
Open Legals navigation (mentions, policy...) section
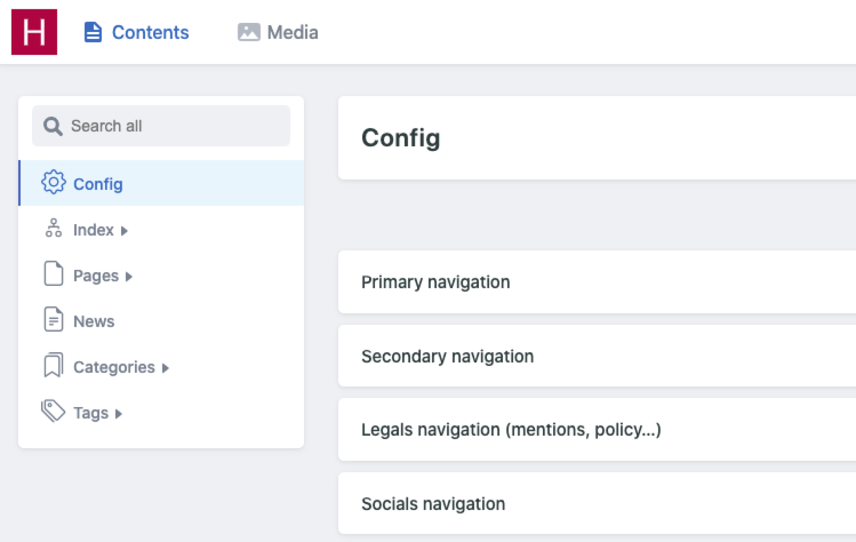point(511,430)
